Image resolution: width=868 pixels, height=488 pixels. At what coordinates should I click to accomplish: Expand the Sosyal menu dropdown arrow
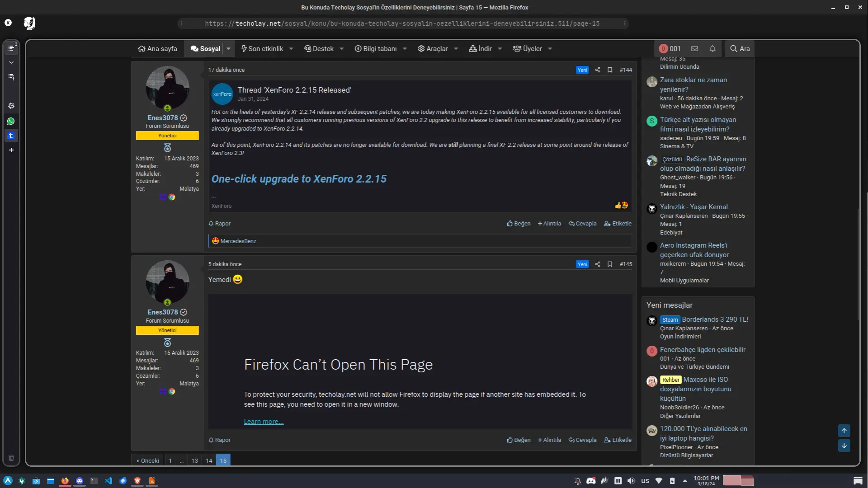tap(228, 49)
